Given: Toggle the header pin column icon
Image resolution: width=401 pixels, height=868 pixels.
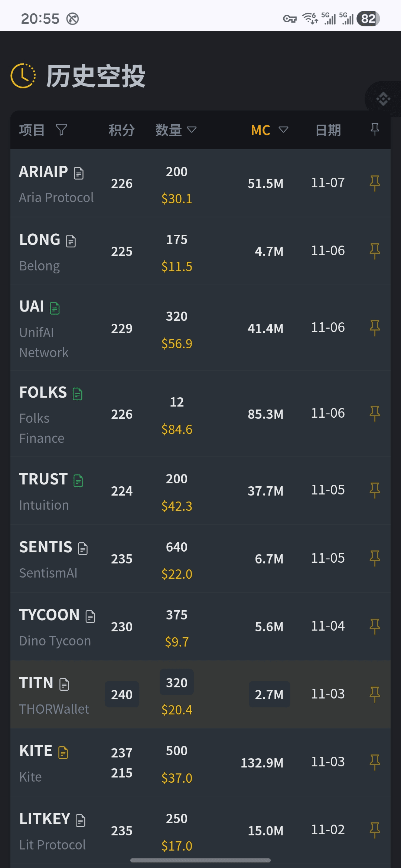Looking at the screenshot, I should tap(375, 129).
